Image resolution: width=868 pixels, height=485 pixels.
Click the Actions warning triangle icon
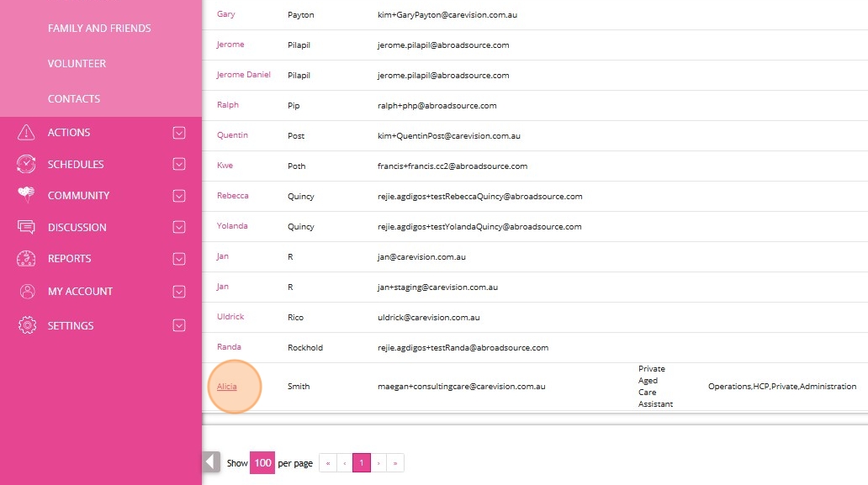26,133
